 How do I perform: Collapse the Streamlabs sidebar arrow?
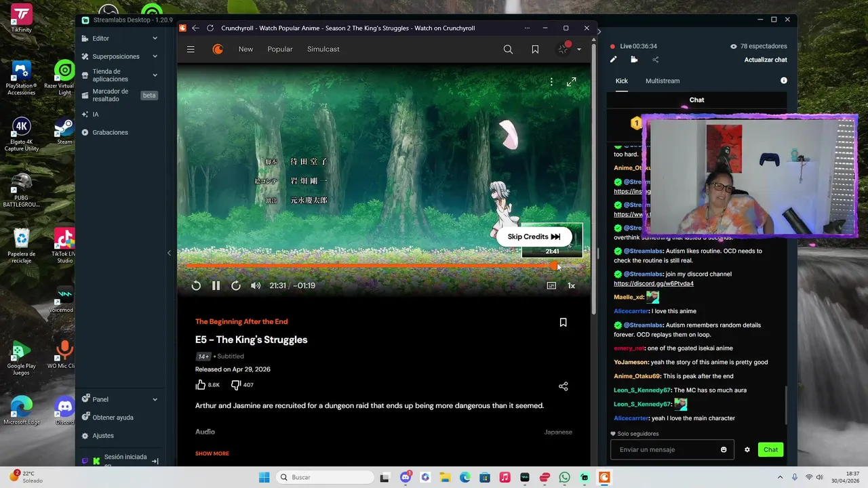tap(169, 253)
